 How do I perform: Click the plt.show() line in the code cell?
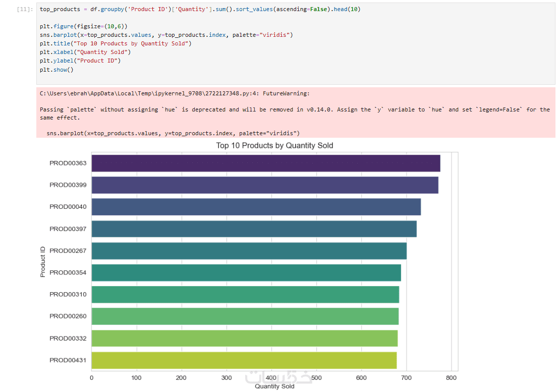click(57, 69)
